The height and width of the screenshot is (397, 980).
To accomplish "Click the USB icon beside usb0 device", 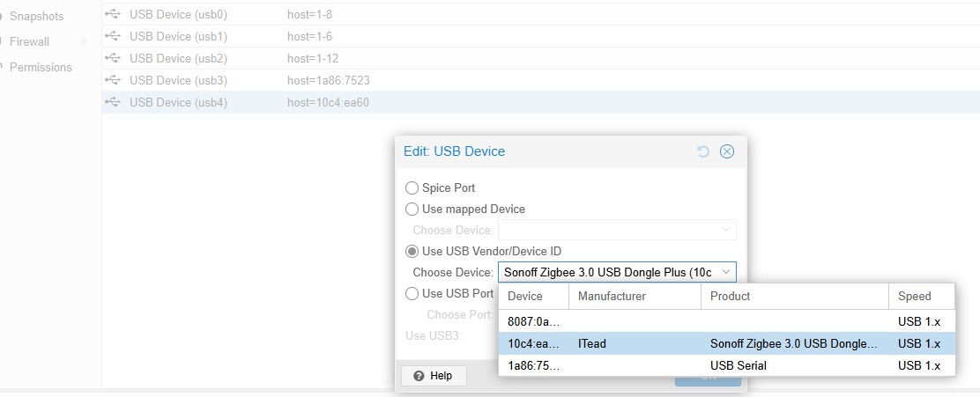I will coord(113,14).
